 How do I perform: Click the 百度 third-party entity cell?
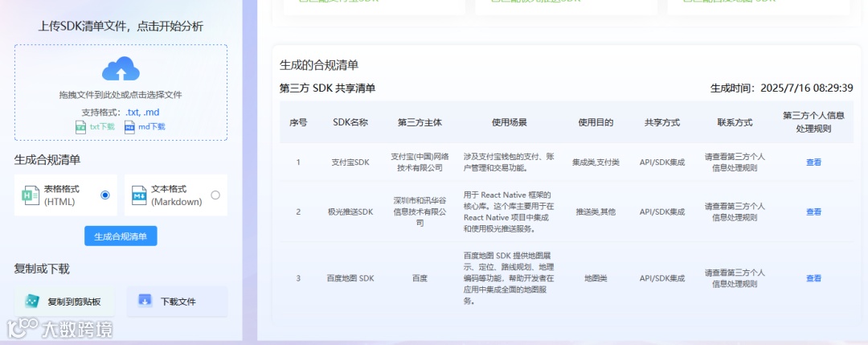point(420,278)
